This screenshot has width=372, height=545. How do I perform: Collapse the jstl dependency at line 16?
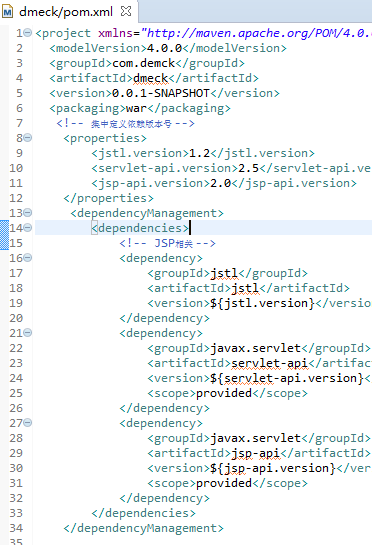(x=28, y=258)
